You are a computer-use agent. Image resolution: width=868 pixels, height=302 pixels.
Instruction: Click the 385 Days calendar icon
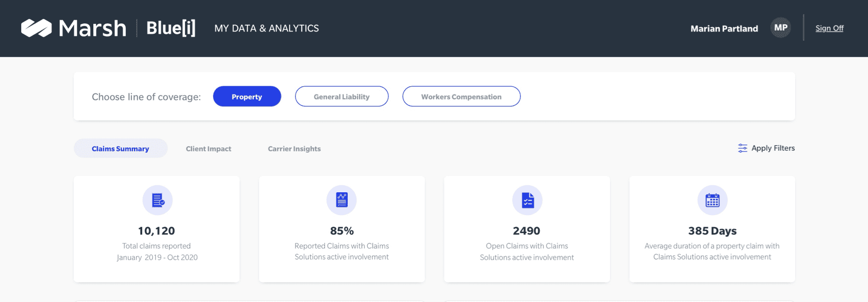(712, 200)
